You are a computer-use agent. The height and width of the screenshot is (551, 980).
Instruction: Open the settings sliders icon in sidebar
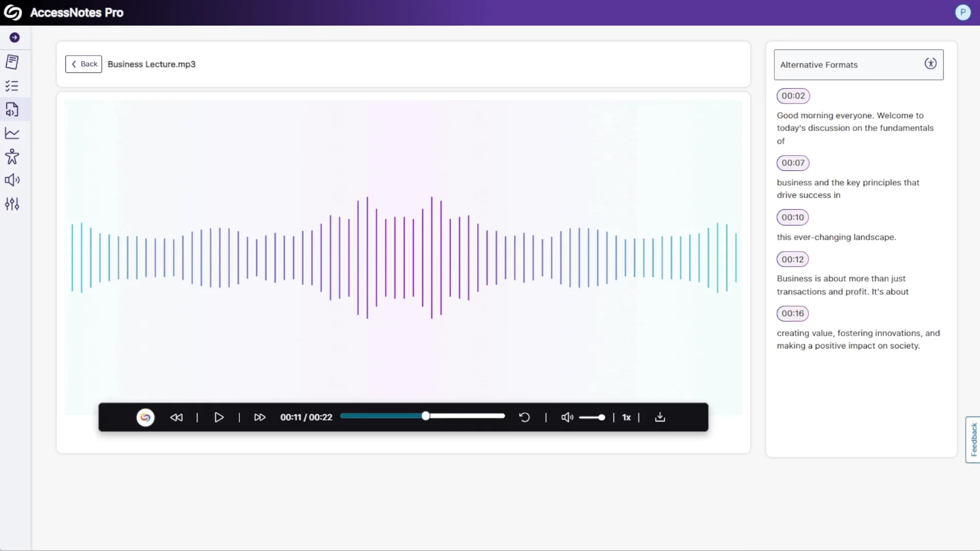12,204
